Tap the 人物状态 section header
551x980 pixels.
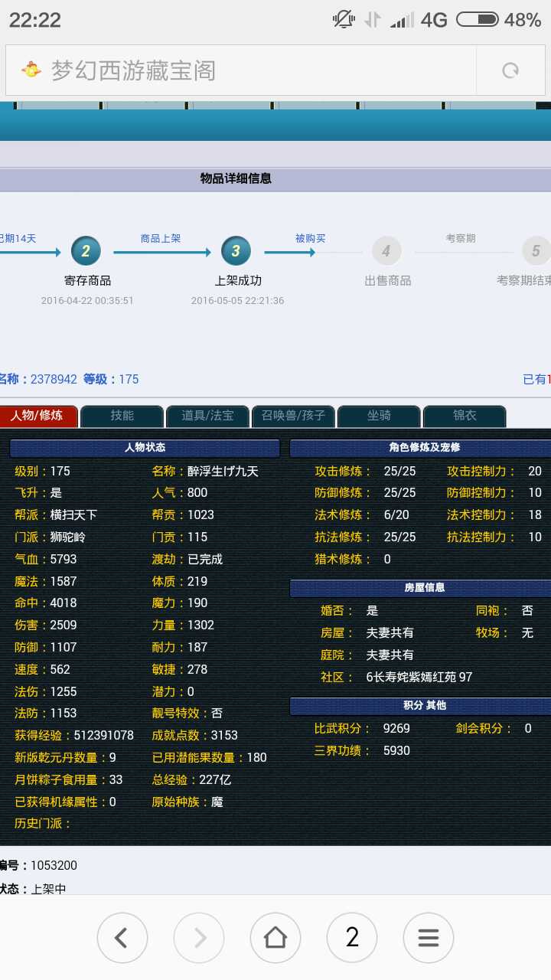click(x=145, y=448)
